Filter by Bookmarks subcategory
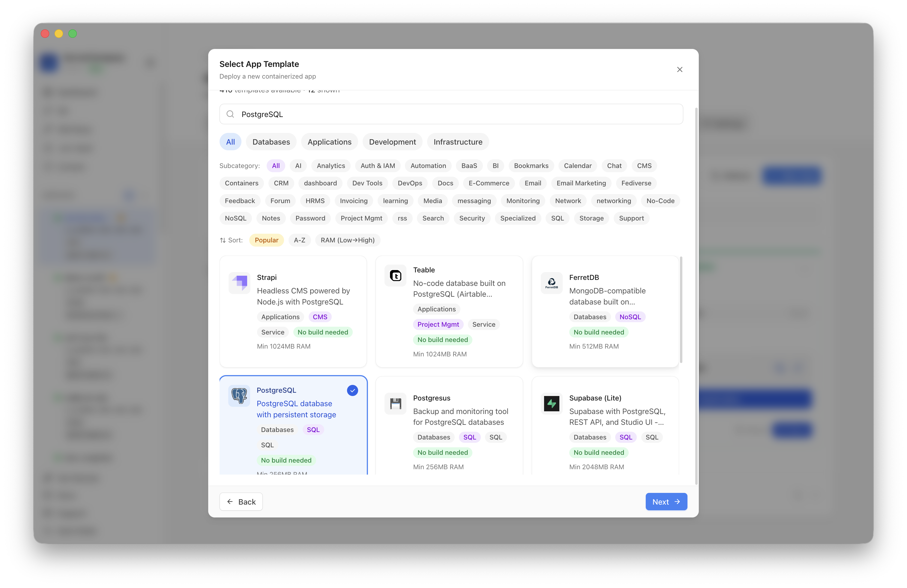The image size is (907, 588). (531, 166)
